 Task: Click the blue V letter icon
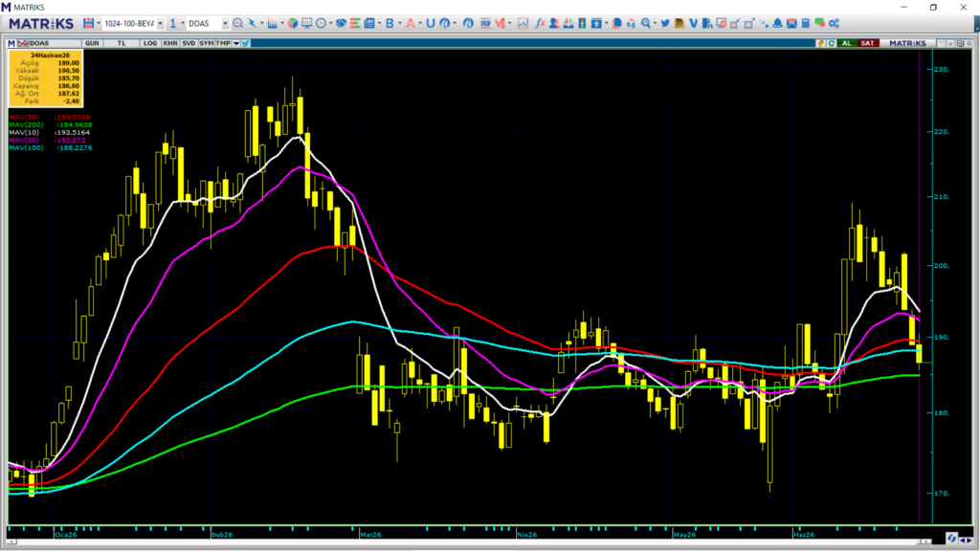tap(693, 23)
